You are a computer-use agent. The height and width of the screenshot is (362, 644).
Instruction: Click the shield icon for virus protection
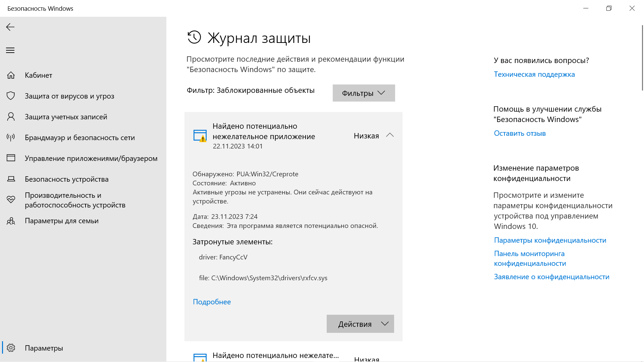pos(11,96)
